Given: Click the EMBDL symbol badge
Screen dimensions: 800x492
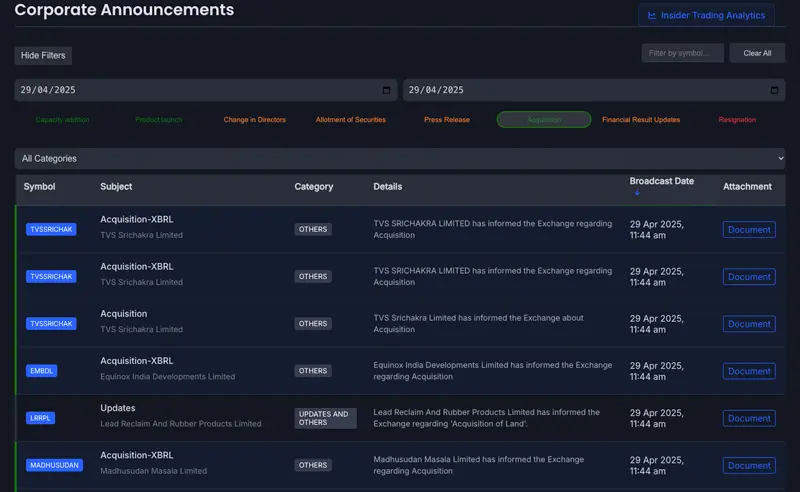Looking at the screenshot, I should point(41,371).
